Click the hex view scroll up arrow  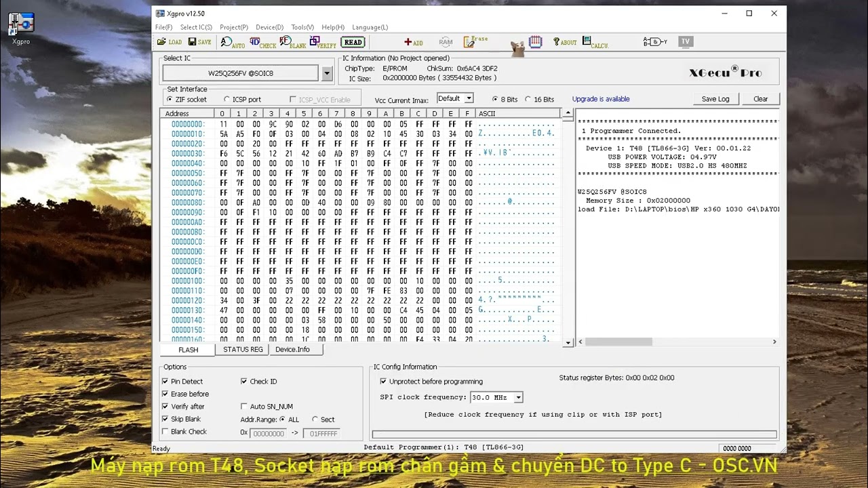568,113
